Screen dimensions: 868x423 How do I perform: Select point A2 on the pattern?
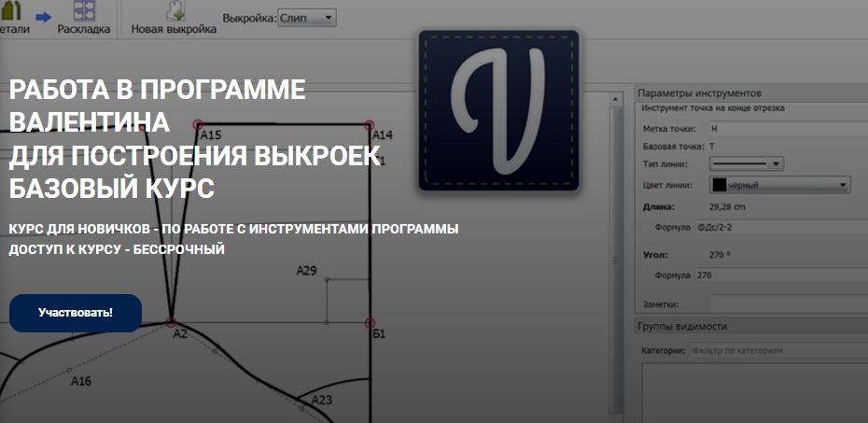pos(171,322)
